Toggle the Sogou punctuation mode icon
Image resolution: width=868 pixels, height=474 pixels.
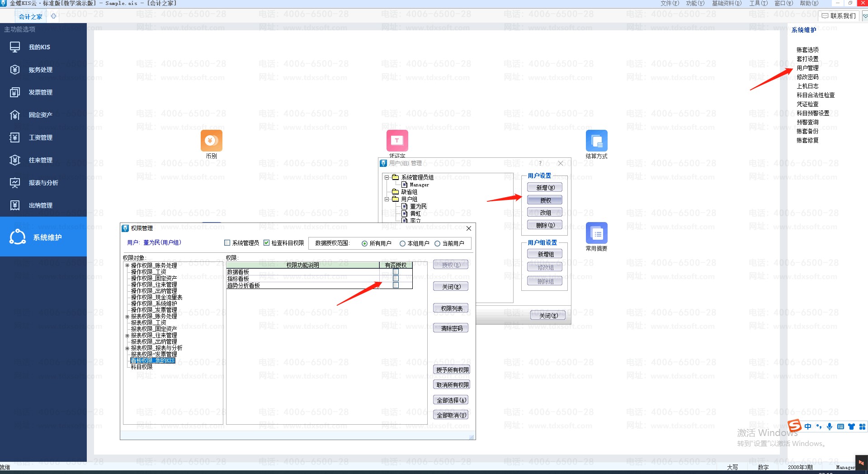tap(819, 427)
